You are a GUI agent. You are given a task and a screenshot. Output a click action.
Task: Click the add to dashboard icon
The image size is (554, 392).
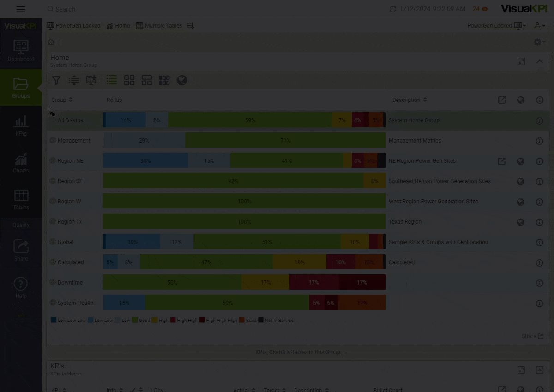click(x=91, y=80)
